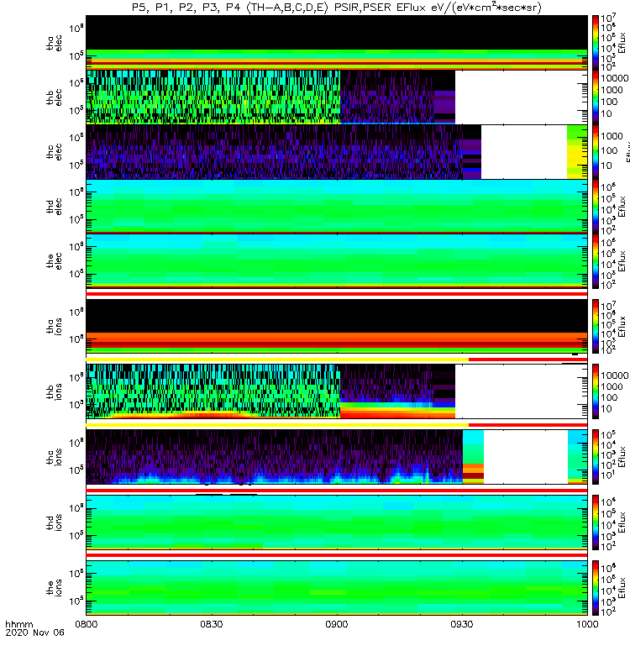Click the 0930 time tick label
This screenshot has width=630, height=672.
tap(461, 624)
